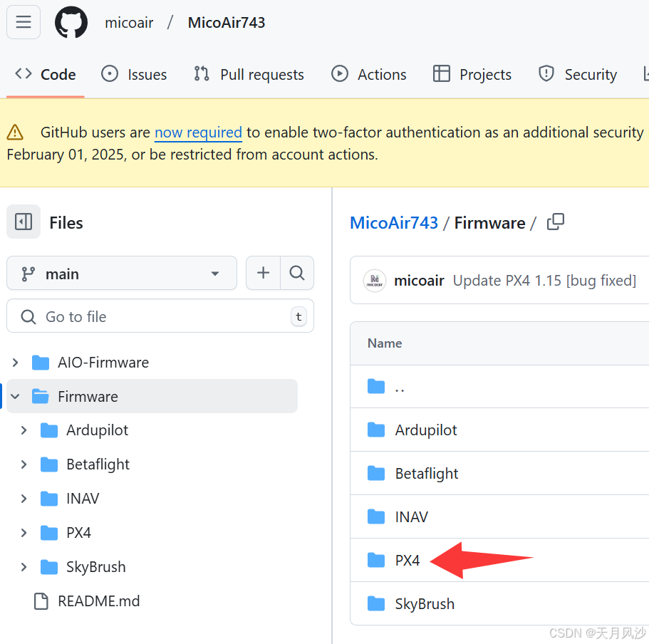Follow the 'now required' link in banner
Viewport: 649px width, 644px height.
198,133
